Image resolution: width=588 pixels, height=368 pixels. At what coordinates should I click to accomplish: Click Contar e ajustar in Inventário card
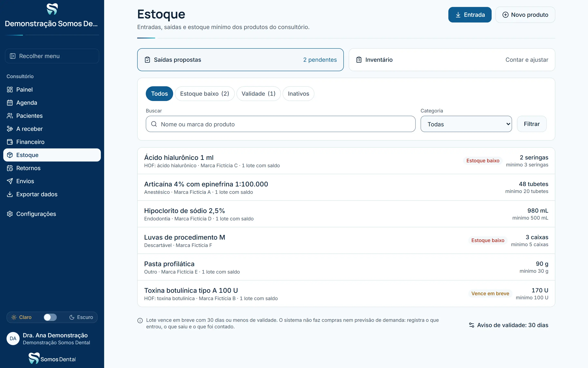click(x=527, y=60)
